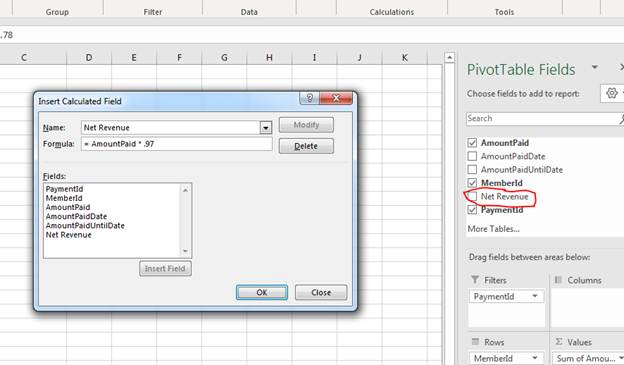Select column C header
Image resolution: width=624 pixels, height=365 pixels.
pyautogui.click(x=24, y=58)
